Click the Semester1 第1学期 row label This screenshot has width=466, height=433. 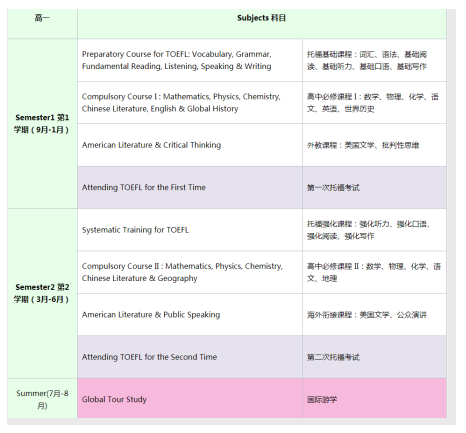point(42,124)
